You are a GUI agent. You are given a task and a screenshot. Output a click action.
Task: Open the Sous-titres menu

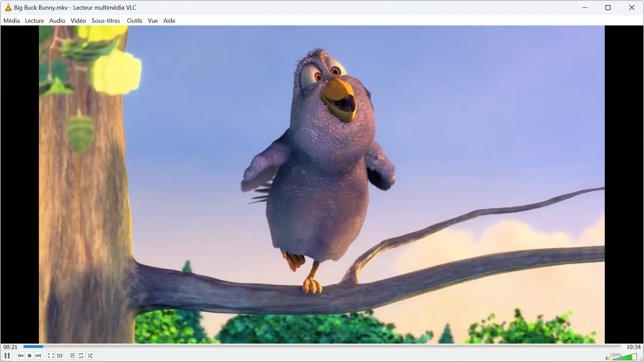pyautogui.click(x=106, y=20)
